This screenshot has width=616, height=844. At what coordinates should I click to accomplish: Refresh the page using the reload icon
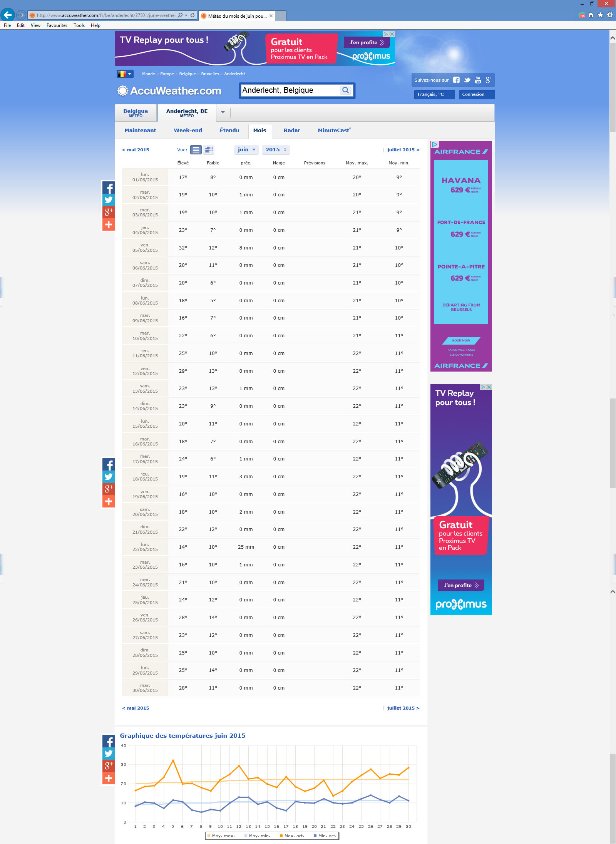[x=192, y=15]
